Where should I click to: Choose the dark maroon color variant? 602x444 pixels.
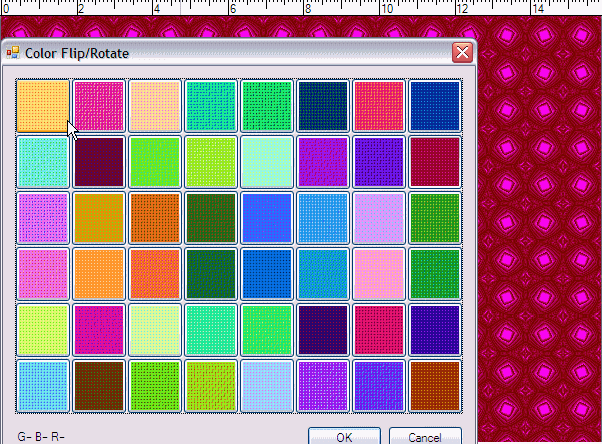[99, 162]
